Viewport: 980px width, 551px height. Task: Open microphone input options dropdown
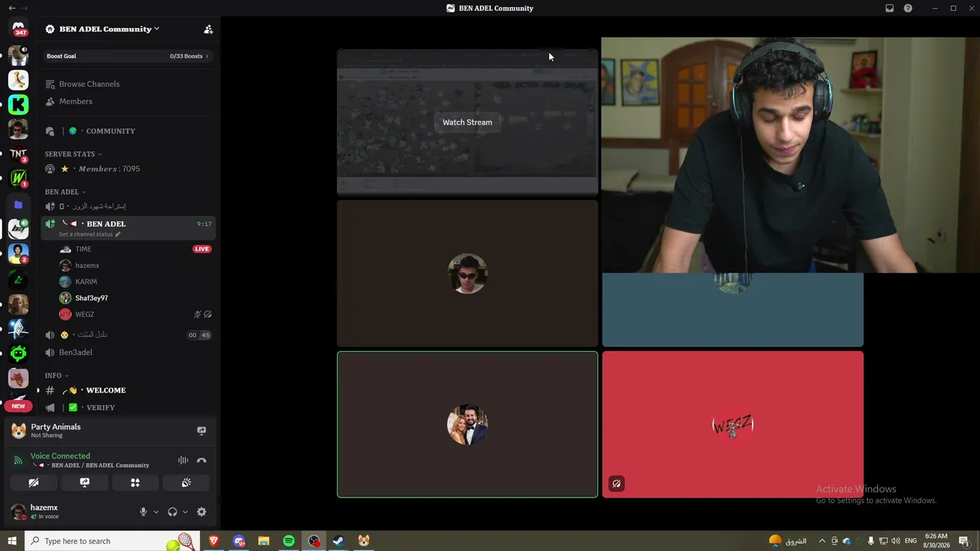pyautogui.click(x=156, y=512)
